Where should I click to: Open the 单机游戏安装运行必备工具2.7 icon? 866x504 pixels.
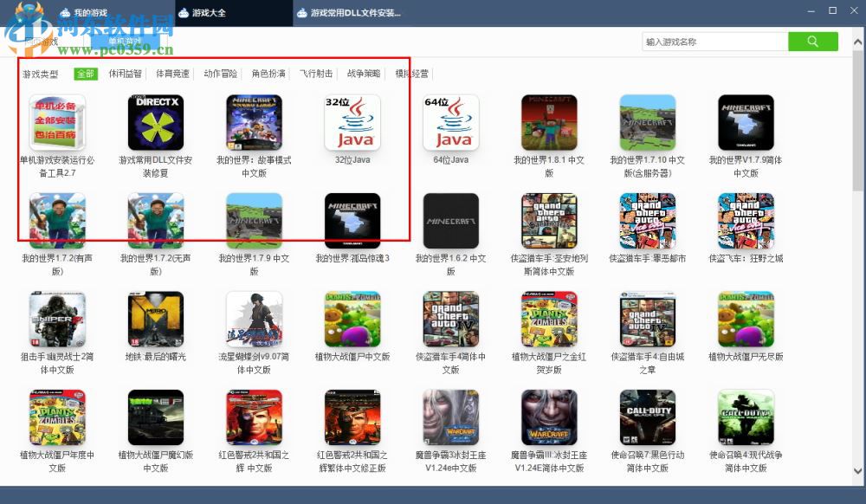click(57, 123)
